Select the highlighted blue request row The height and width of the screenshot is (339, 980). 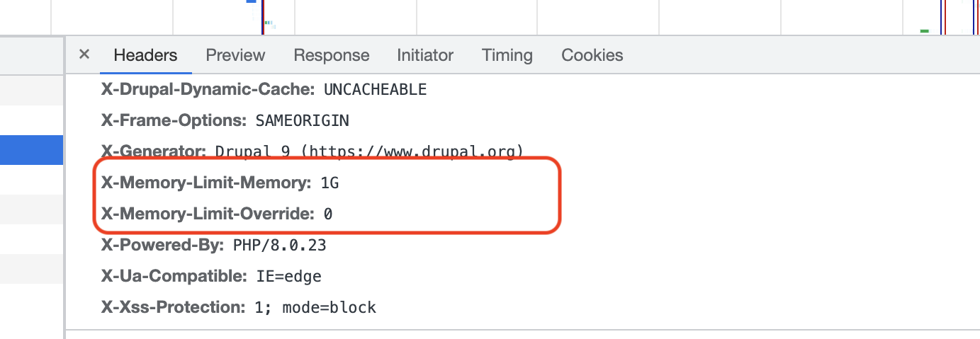coord(31,149)
